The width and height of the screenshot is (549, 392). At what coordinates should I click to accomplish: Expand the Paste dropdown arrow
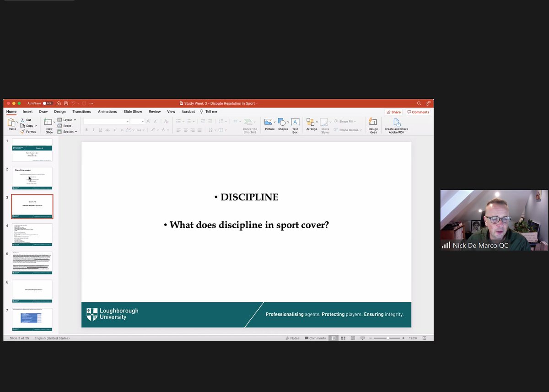pos(17,122)
